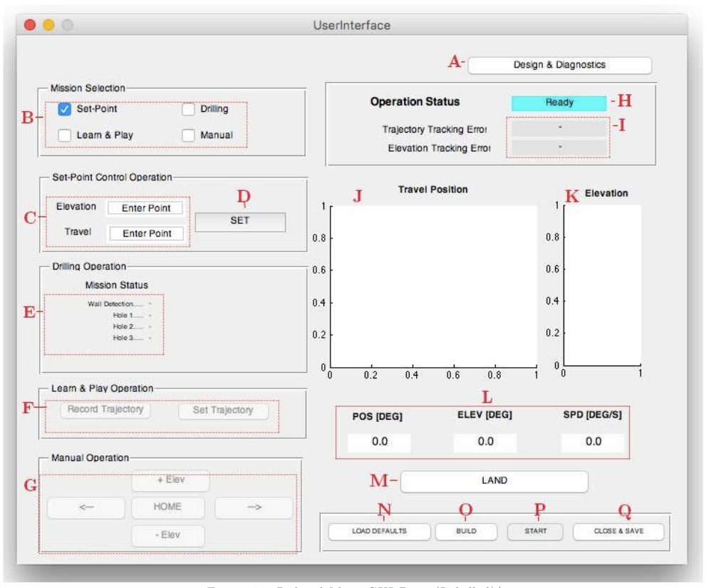Click the Mission Status heading

pos(116,285)
